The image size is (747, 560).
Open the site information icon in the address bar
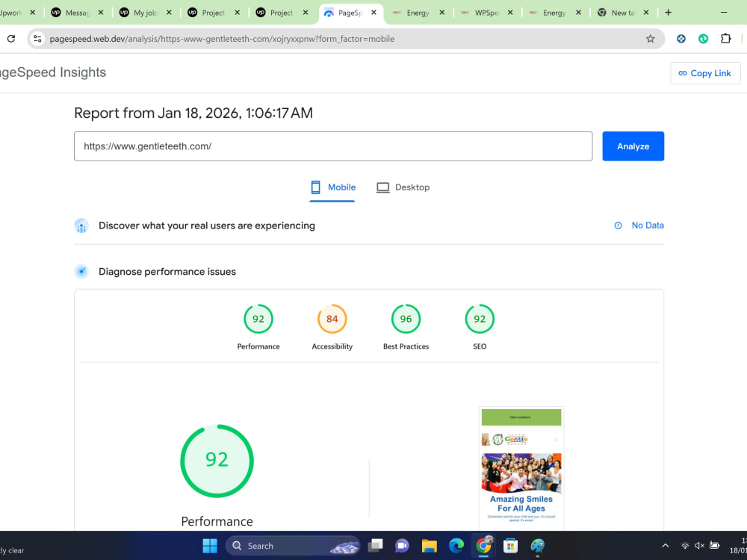pyautogui.click(x=37, y=39)
